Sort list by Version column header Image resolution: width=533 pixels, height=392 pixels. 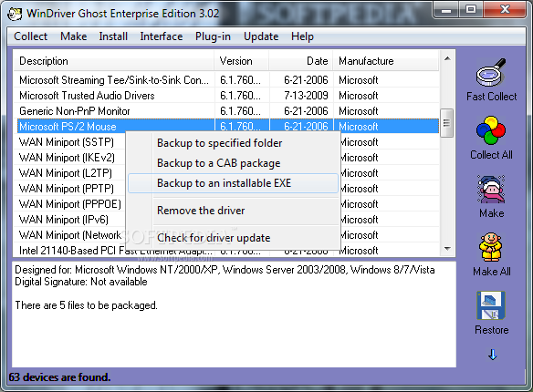(242, 61)
